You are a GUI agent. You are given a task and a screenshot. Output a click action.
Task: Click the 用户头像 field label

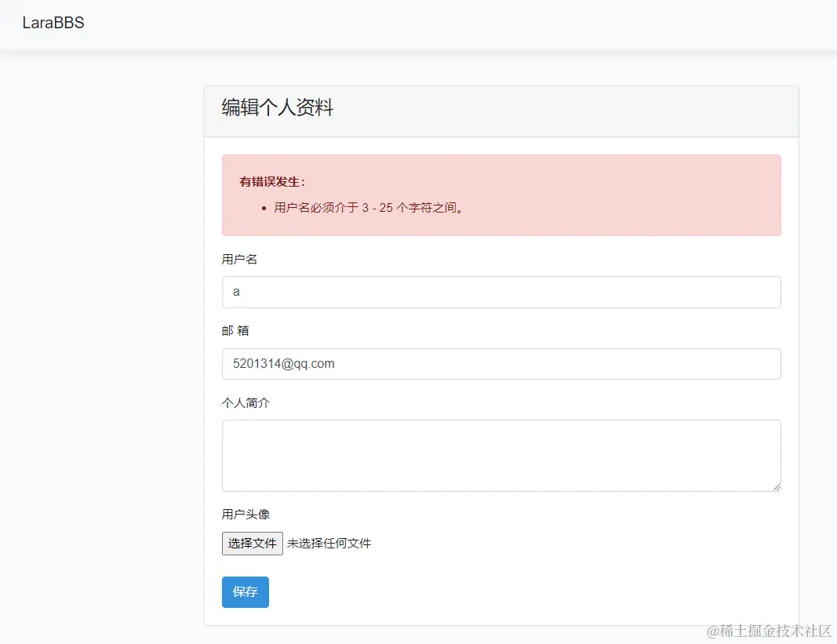point(246,515)
